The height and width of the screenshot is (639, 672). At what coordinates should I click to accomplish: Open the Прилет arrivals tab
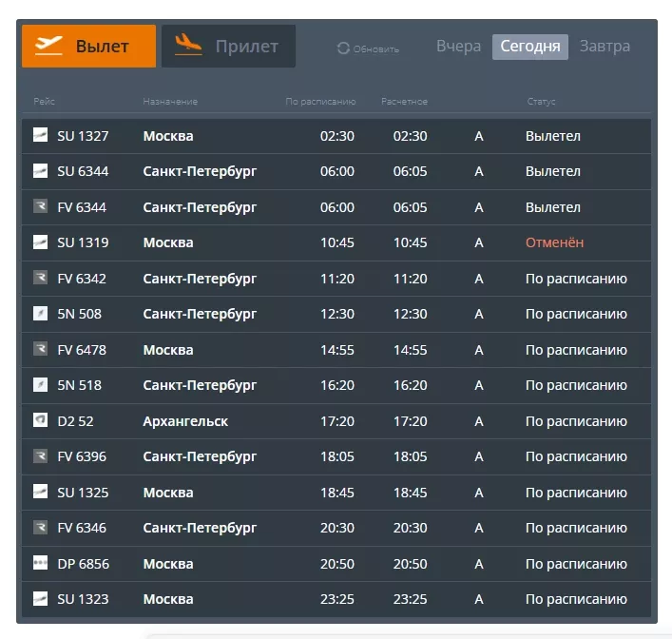[228, 46]
